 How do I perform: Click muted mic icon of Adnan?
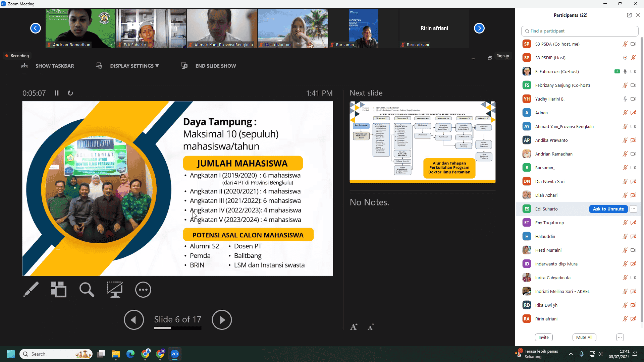(625, 113)
